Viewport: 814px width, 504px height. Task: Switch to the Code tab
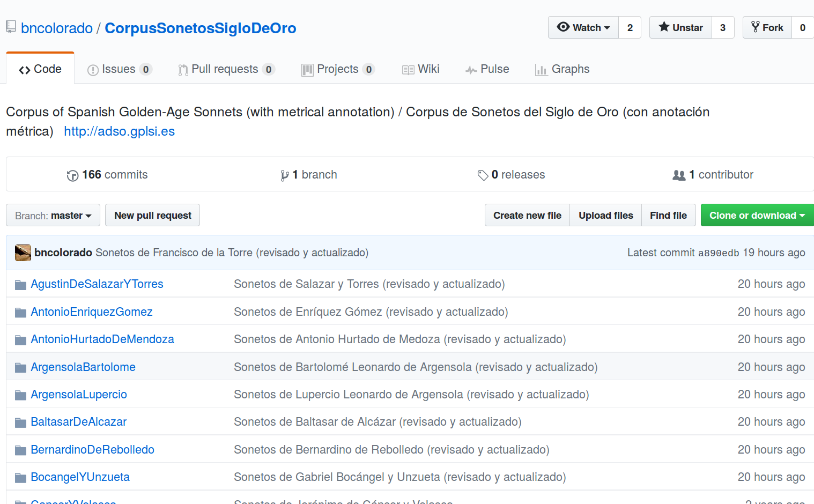[x=40, y=69]
